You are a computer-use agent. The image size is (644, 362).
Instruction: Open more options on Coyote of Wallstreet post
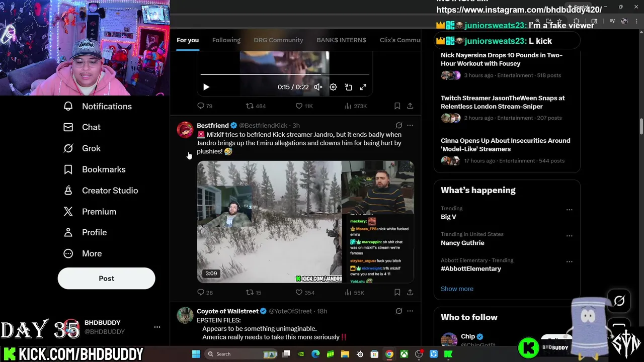click(410, 311)
